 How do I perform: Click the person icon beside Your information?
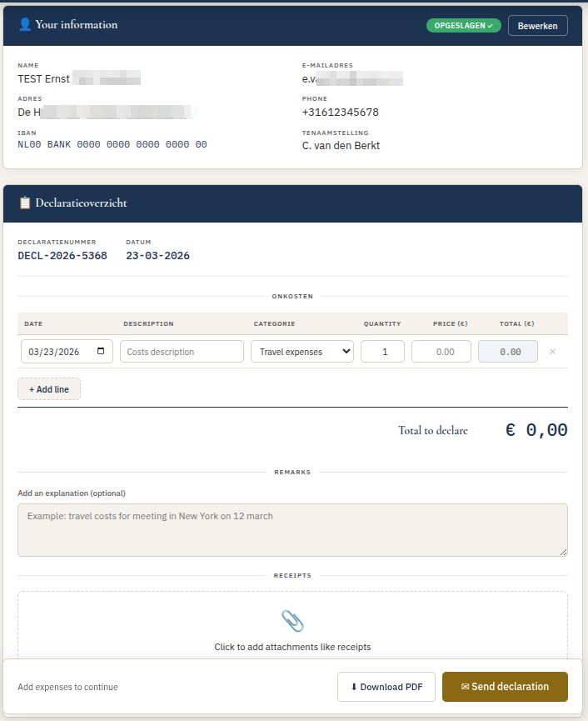click(x=24, y=25)
